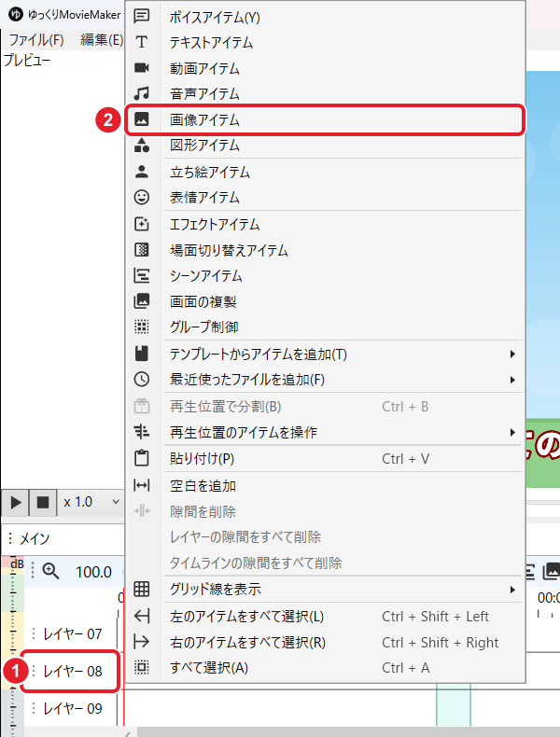Click the playback position item operation icon

tap(142, 432)
